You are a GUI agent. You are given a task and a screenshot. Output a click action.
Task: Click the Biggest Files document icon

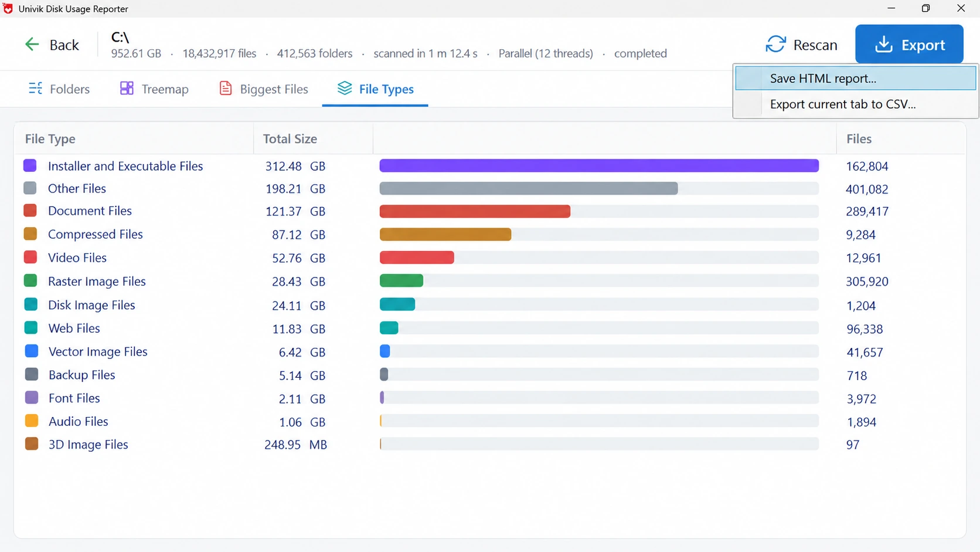coord(225,89)
